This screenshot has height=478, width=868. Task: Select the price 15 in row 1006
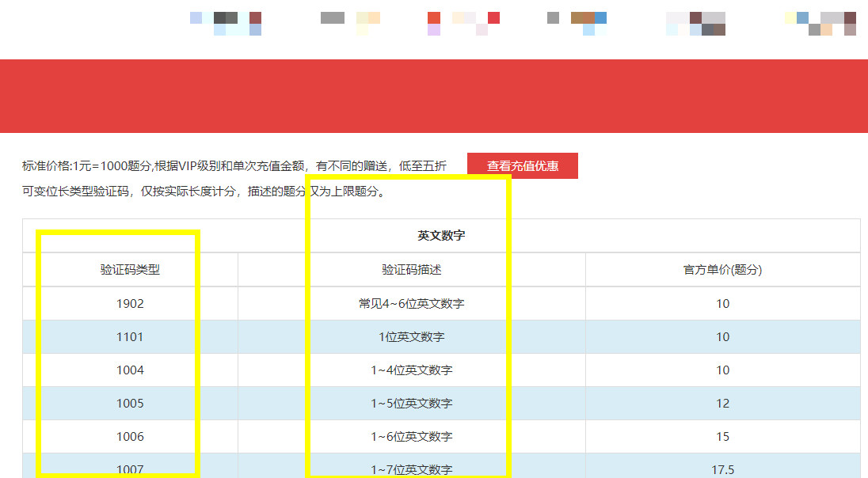pos(722,436)
